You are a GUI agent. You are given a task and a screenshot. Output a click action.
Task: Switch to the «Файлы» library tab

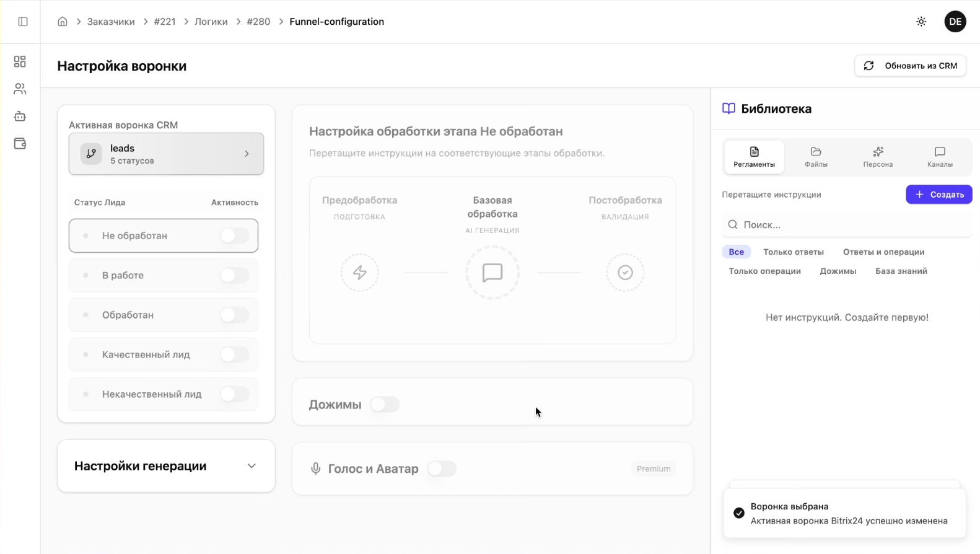coord(816,157)
